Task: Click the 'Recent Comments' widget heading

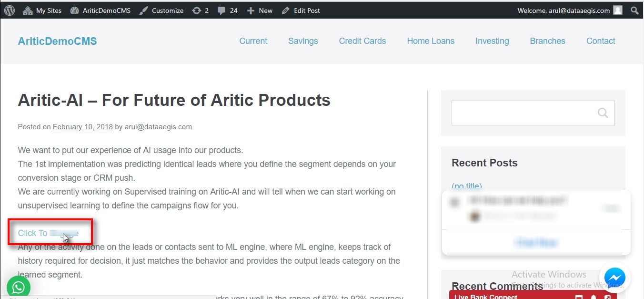Action: pyautogui.click(x=497, y=286)
